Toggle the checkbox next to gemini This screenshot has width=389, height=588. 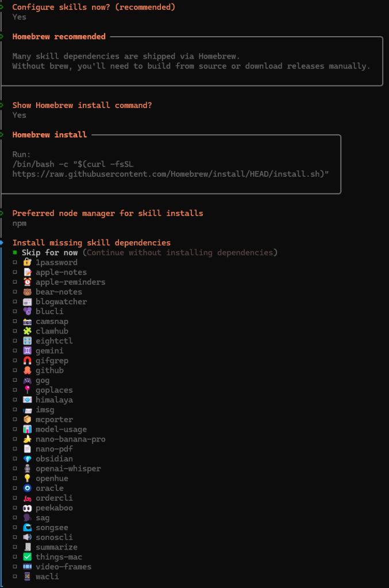15,351
